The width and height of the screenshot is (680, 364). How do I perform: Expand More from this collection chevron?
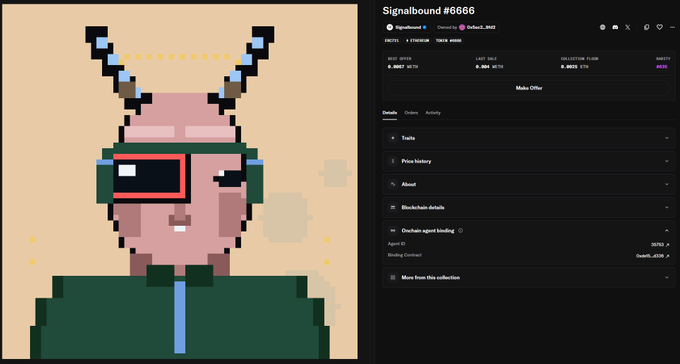coord(667,278)
